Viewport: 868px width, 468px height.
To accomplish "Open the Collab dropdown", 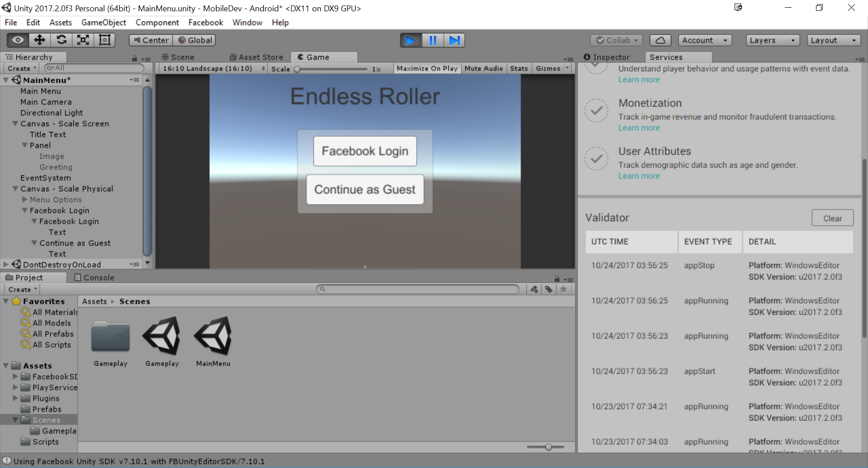I will (616, 40).
